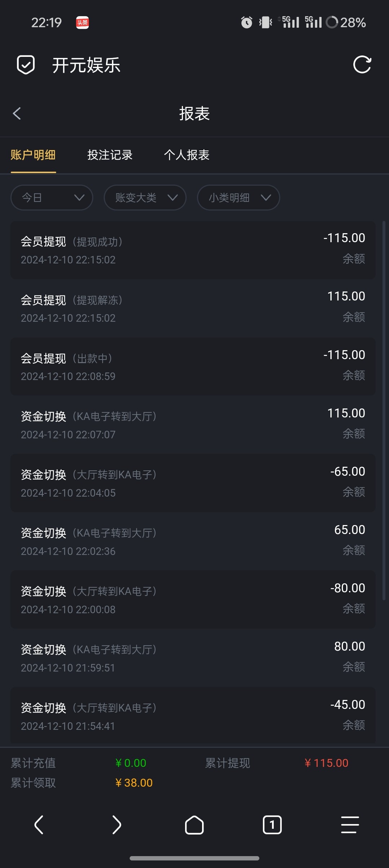Open the 提现成功 withdrawal record

pyautogui.click(x=193, y=250)
